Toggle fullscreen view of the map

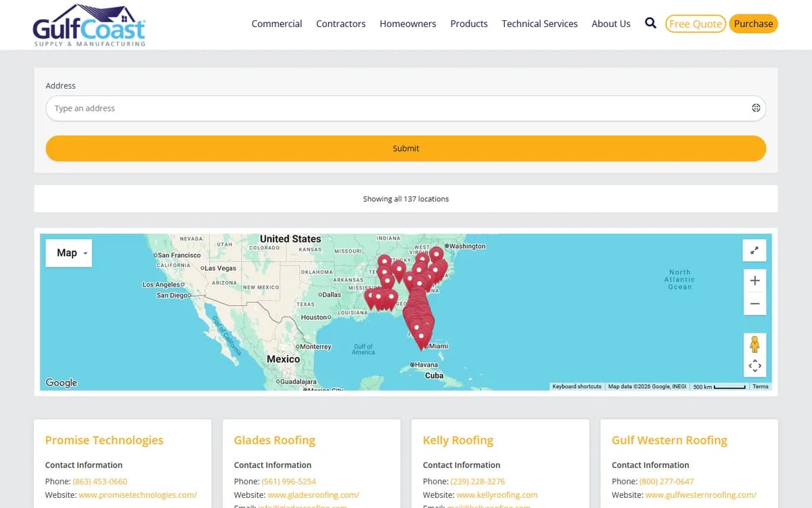(x=754, y=251)
